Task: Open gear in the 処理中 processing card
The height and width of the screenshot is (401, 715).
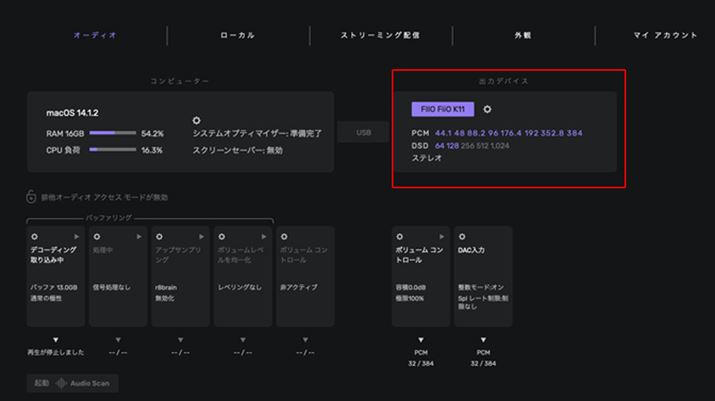Action: [x=97, y=237]
